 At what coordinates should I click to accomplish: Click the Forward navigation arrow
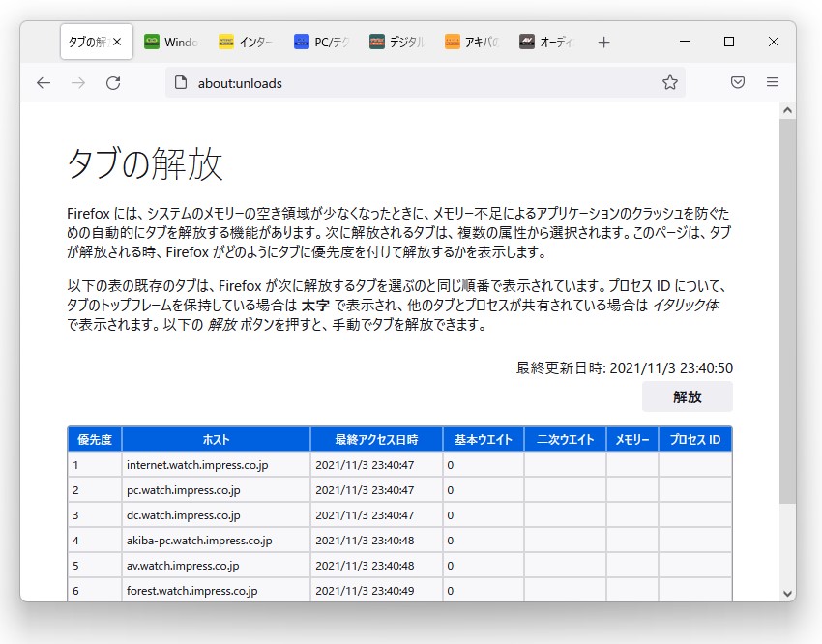(x=78, y=83)
